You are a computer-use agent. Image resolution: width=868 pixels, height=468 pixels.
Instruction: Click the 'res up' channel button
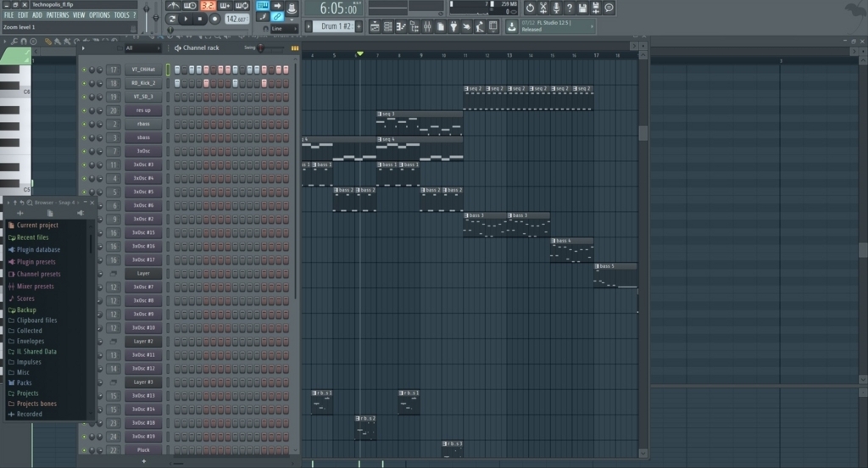(143, 110)
